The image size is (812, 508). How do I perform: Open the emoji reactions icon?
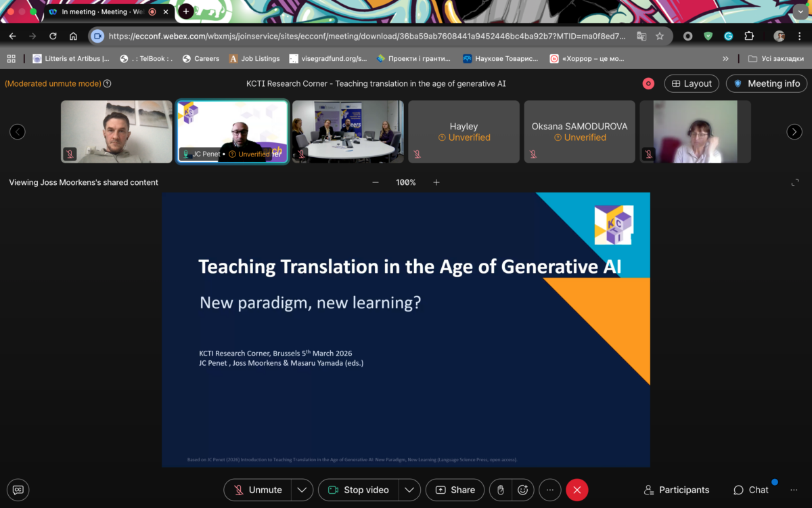(523, 490)
